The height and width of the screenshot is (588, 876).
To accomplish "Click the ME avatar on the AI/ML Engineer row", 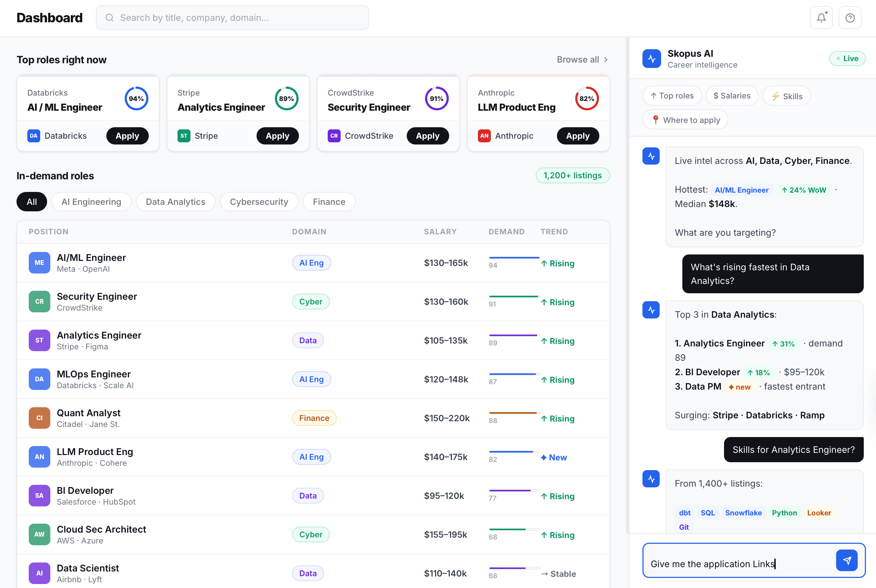I will [x=40, y=263].
